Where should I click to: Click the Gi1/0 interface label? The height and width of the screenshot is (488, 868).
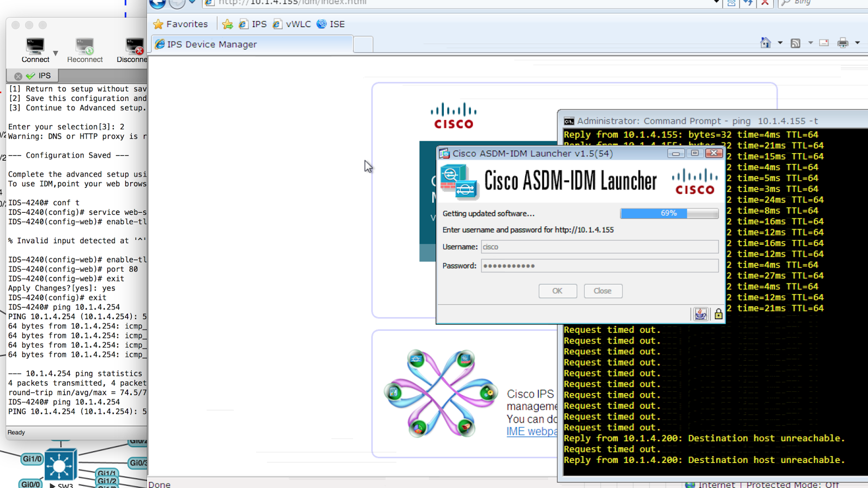32,459
